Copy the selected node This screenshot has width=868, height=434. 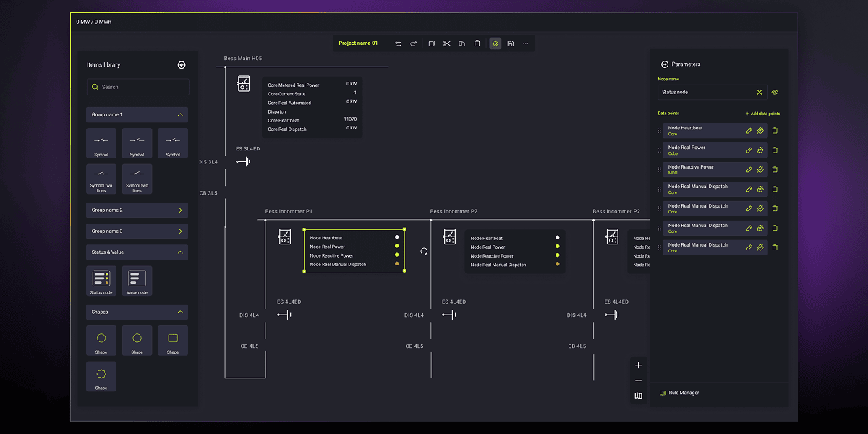(x=461, y=43)
